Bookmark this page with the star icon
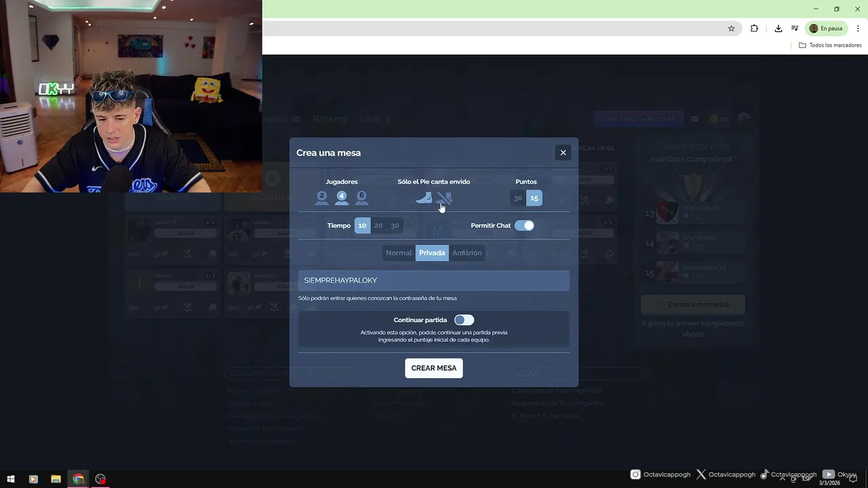The width and height of the screenshot is (868, 488). pyautogui.click(x=731, y=28)
